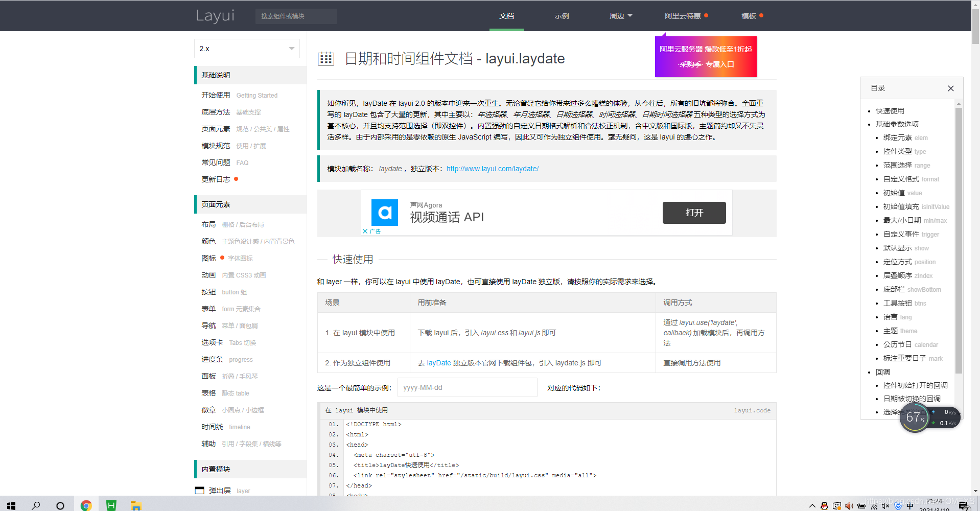Jump to 主题 theme in table of contents
Viewport: 980px width, 511px height.
[x=900, y=331]
